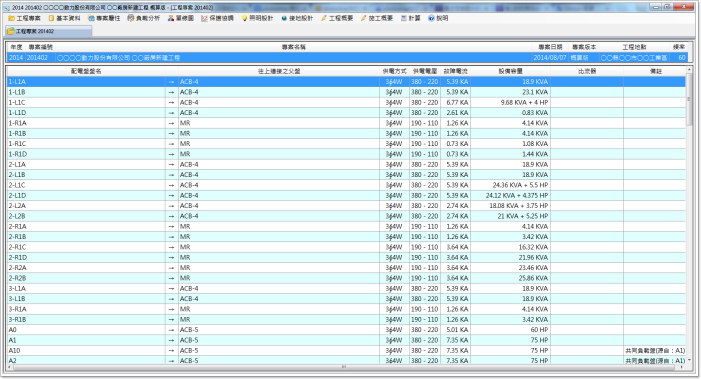This screenshot has width=701, height=379.
Task: Select the 3-R1B panel row
Action: coord(346,320)
